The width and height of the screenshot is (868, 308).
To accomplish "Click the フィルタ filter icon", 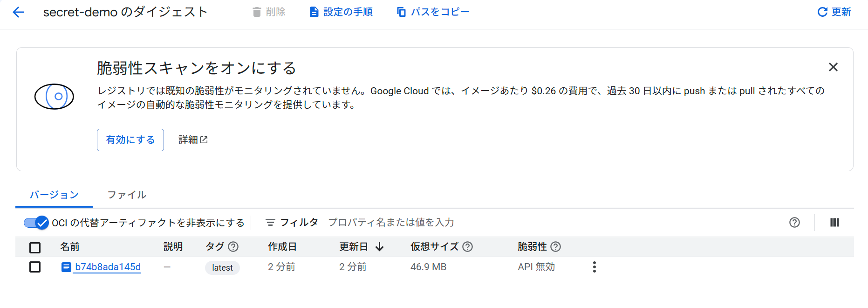I will 270,223.
